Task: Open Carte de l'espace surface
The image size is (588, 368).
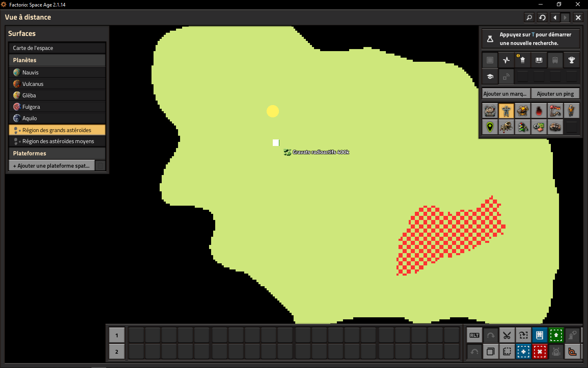Action: [57, 48]
